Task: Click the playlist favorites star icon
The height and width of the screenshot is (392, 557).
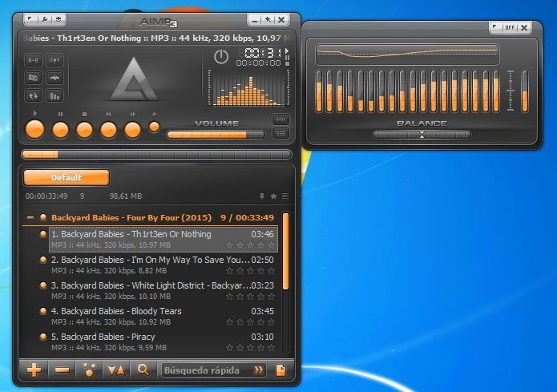Action: [273, 196]
